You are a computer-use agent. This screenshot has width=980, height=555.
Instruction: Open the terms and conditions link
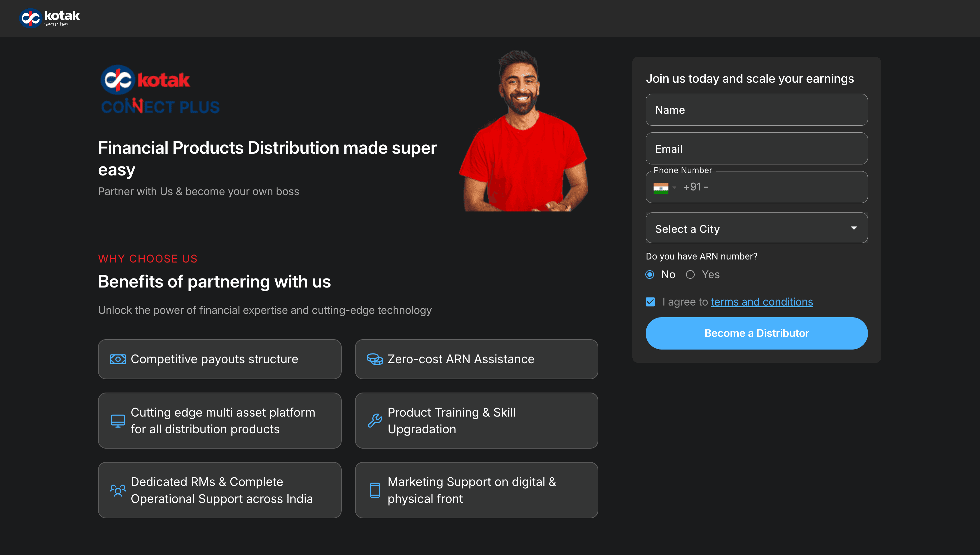[761, 302]
